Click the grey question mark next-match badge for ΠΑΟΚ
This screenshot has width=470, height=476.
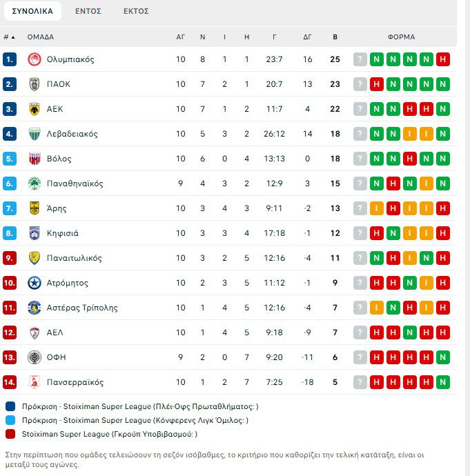coord(360,84)
